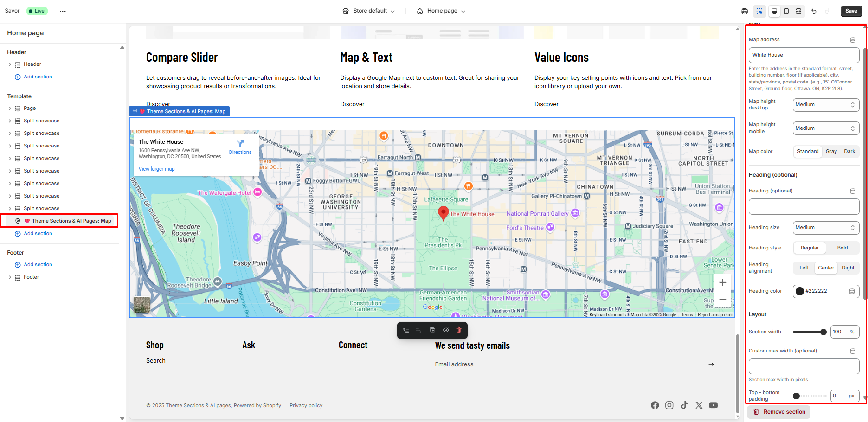Toggle the inspector selection mode icon
This screenshot has height=422, width=868.
click(x=759, y=11)
